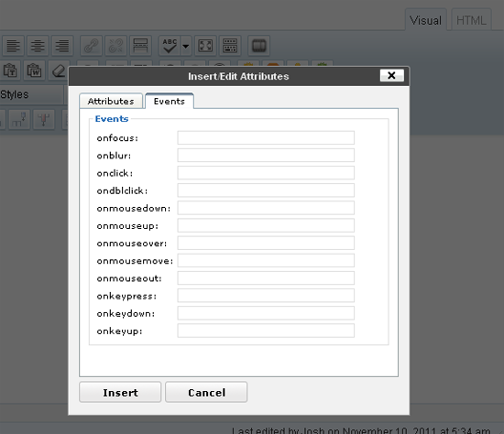Click the align center toolbar icon
This screenshot has width=504, height=434.
coord(38,45)
